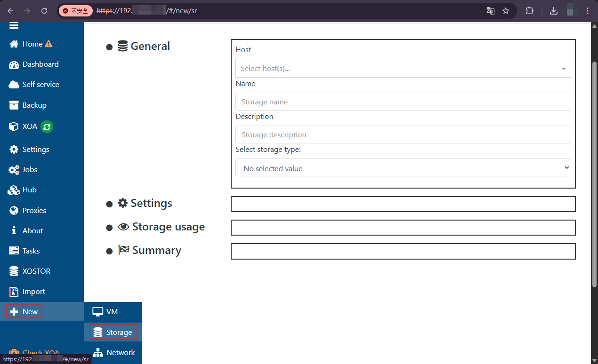Bookmark this page with star icon
Screen dimensions: 598x364
(506, 11)
